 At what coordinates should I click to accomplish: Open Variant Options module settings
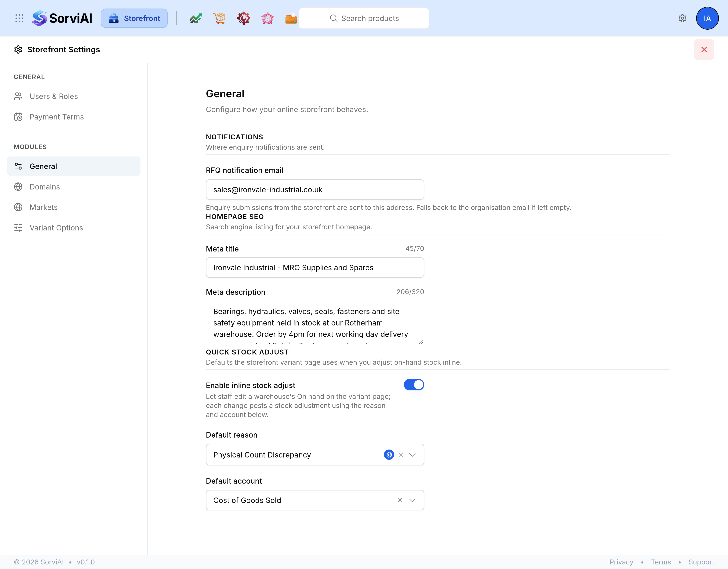74,228
